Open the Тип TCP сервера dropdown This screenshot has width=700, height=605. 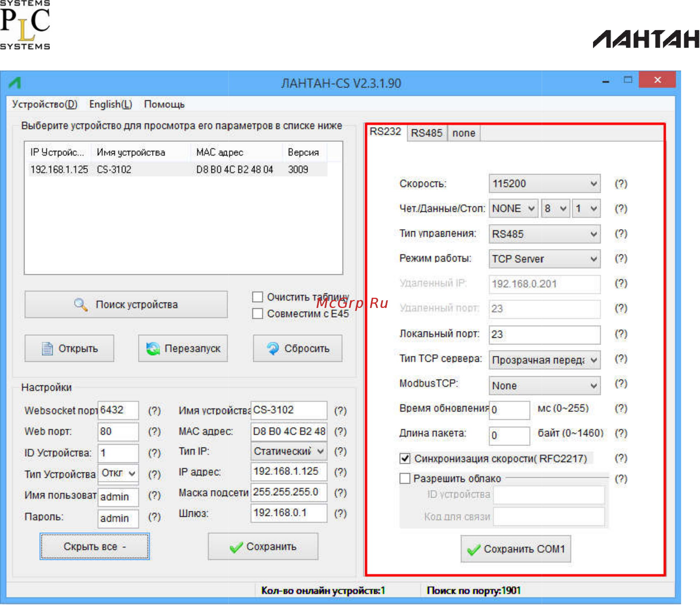coord(545,360)
